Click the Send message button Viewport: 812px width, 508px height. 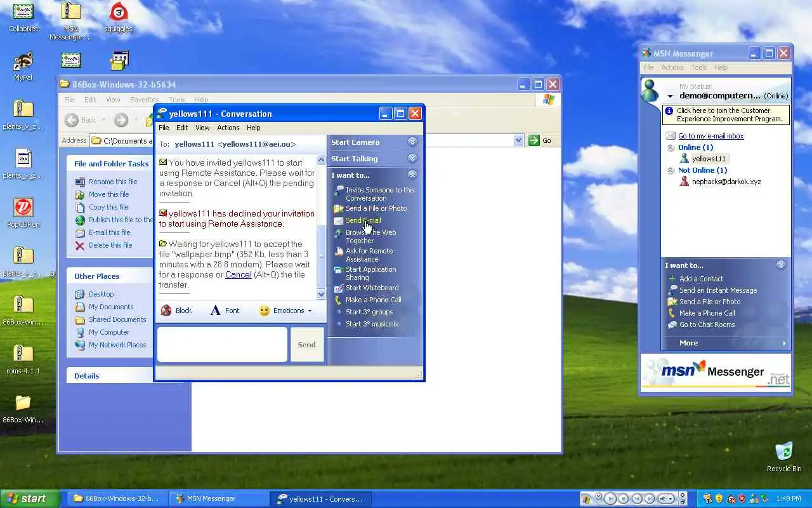click(306, 345)
